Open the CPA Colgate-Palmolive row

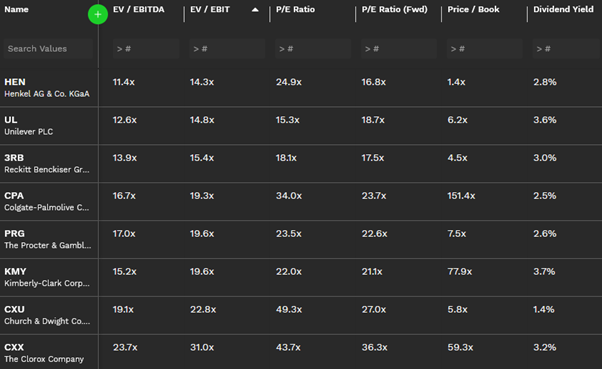tap(301, 202)
